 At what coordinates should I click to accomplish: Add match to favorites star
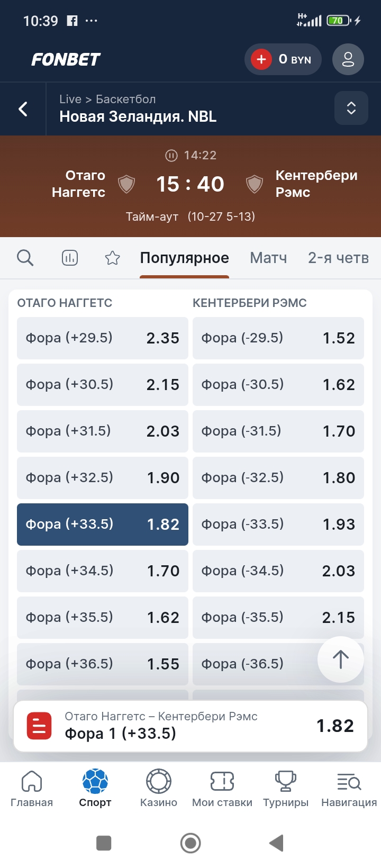click(x=112, y=258)
